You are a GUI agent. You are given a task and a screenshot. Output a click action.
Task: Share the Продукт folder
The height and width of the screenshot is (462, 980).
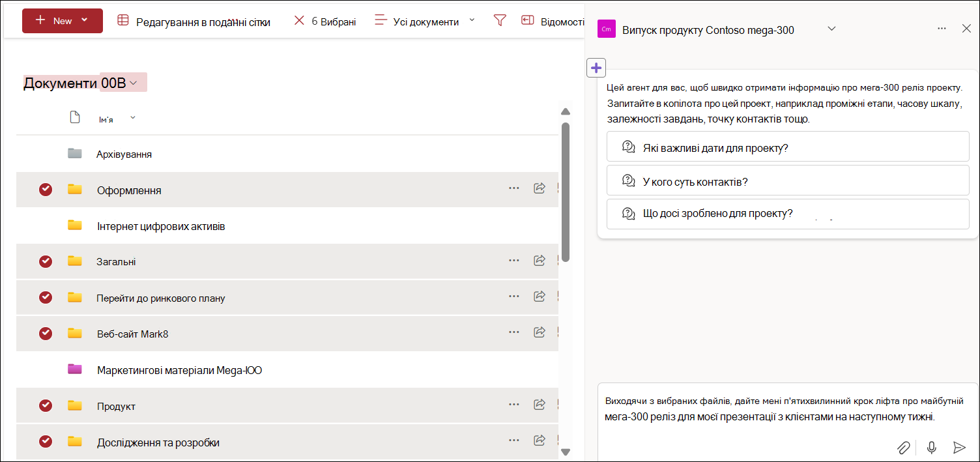(540, 405)
